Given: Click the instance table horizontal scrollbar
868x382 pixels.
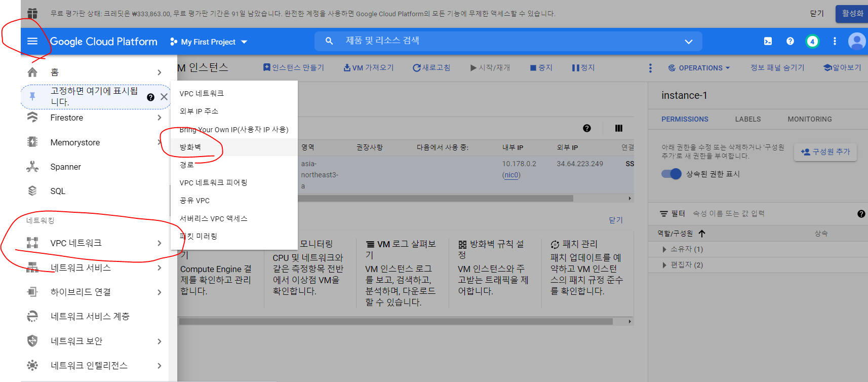Looking at the screenshot, I should pyautogui.click(x=436, y=198).
